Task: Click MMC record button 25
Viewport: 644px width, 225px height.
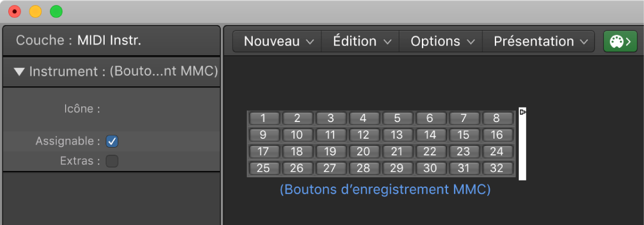Action: (264, 168)
